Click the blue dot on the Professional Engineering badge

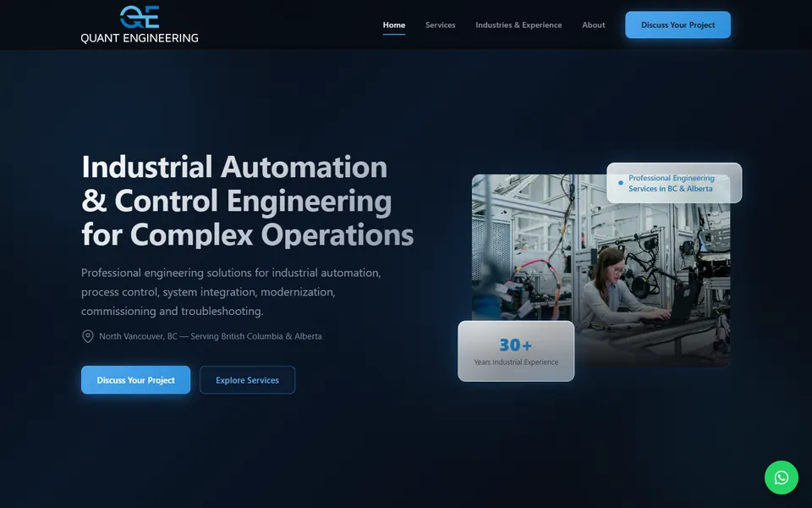(620, 183)
